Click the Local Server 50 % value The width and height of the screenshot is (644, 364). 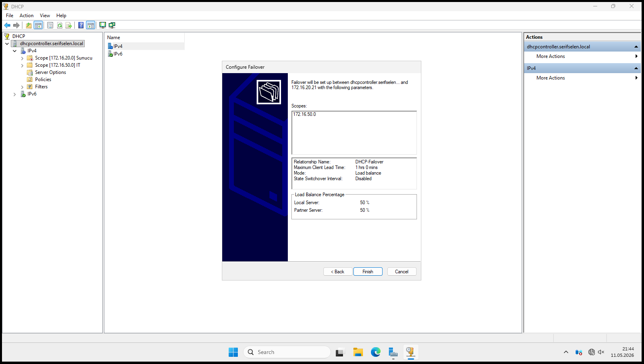coord(365,203)
